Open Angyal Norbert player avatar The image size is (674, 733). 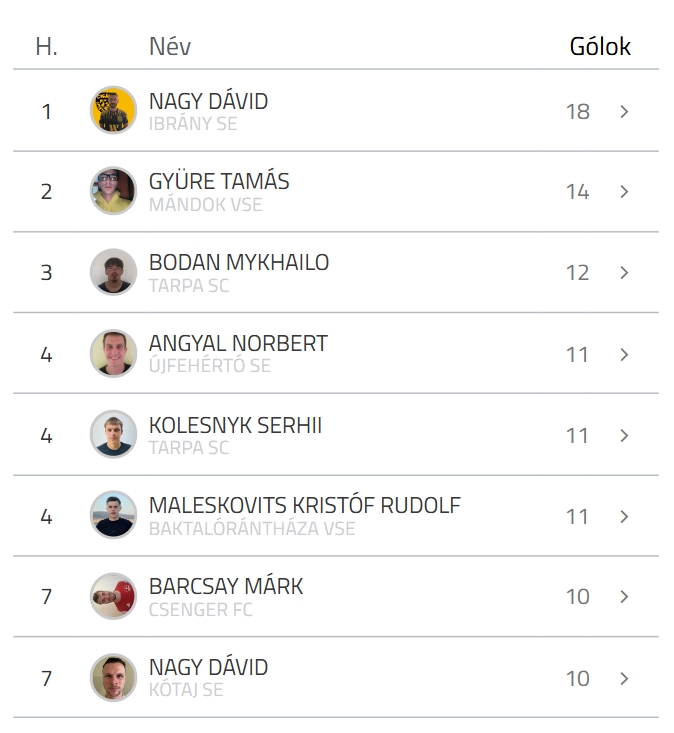coord(113,353)
